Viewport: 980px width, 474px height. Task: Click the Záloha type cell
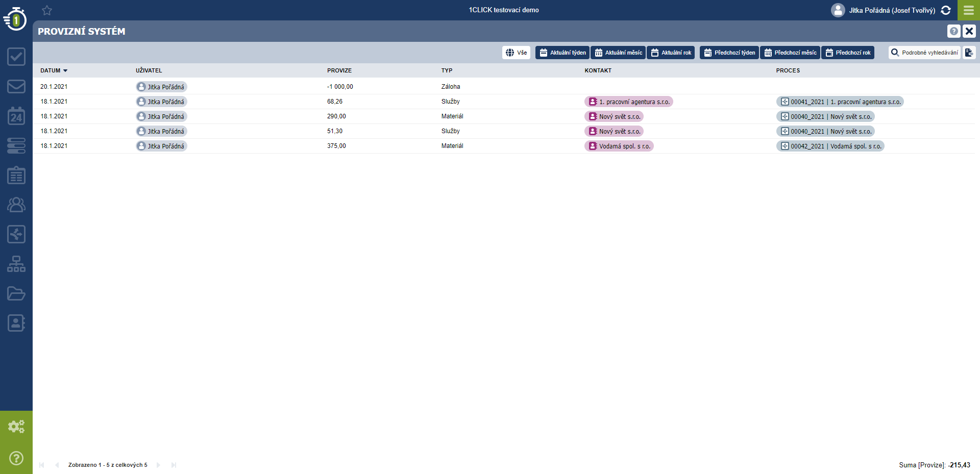point(451,87)
